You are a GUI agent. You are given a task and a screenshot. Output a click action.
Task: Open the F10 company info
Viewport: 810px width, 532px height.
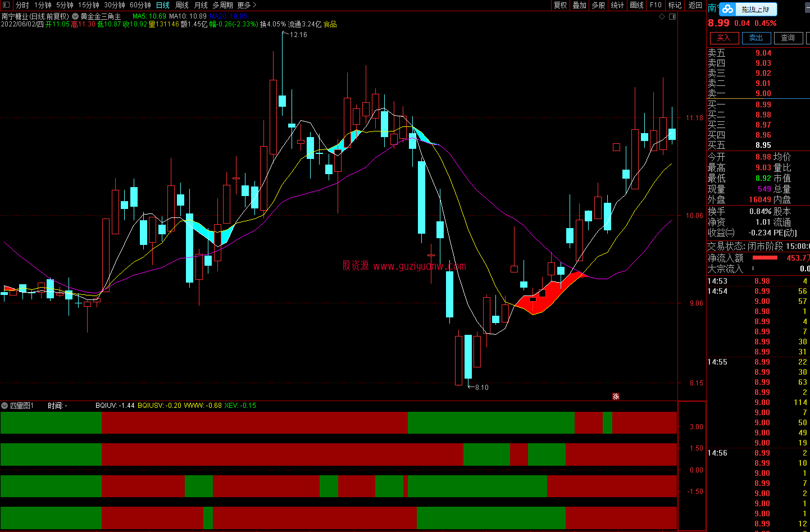(x=656, y=5)
